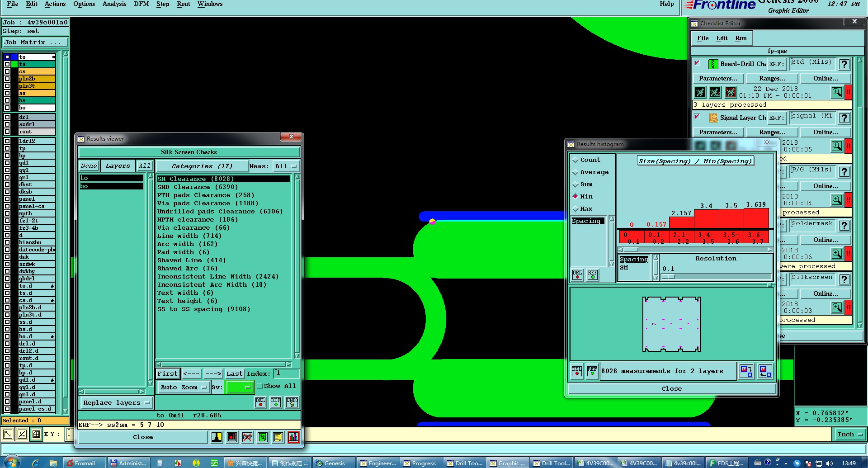Click the crossed-out REF icon
This screenshot has height=468, width=868.
click(247, 437)
